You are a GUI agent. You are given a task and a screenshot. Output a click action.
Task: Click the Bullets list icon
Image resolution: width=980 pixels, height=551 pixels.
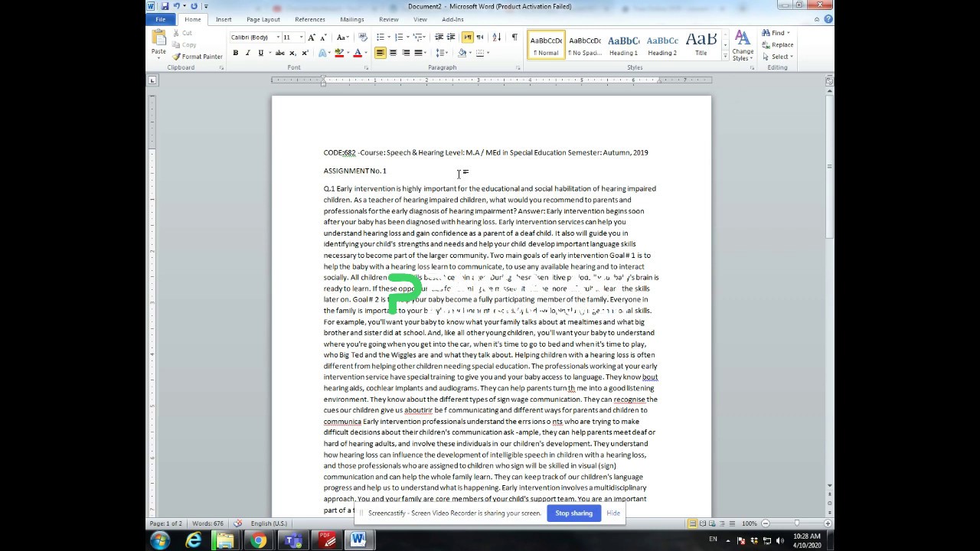point(380,37)
